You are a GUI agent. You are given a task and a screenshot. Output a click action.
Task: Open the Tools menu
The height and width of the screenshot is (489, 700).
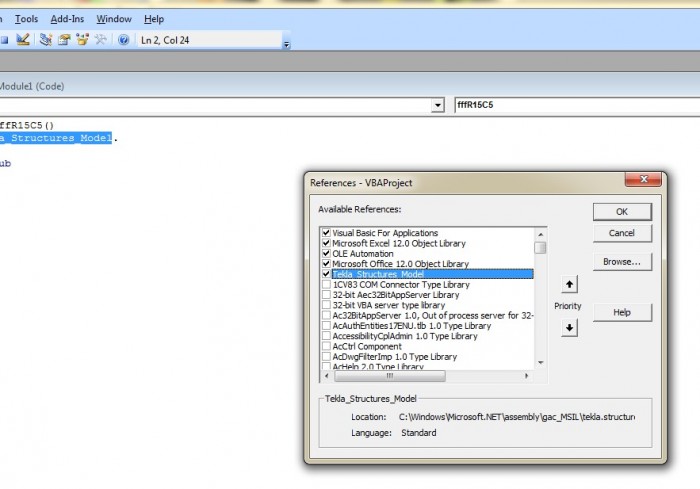tap(26, 19)
